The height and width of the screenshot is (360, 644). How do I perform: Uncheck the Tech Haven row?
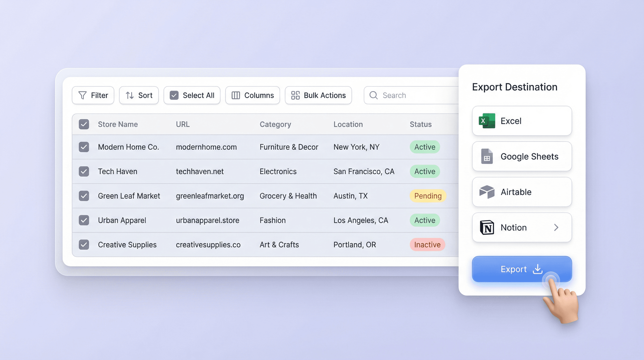point(84,171)
